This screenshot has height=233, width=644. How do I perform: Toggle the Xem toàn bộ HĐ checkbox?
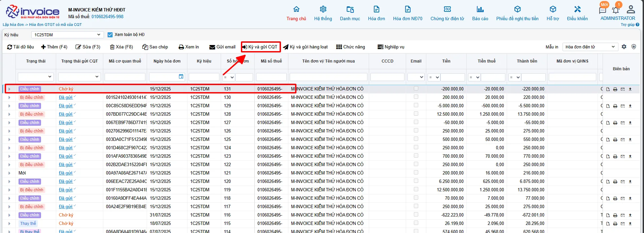click(x=110, y=35)
